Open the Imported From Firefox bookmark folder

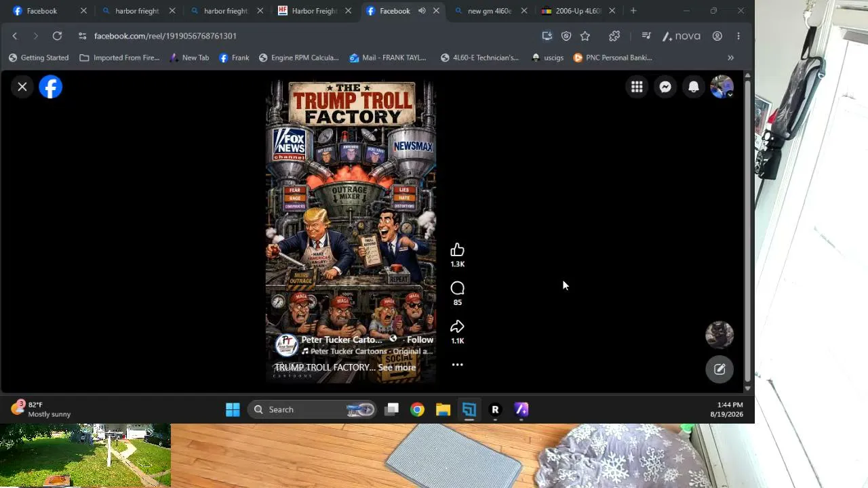[119, 58]
